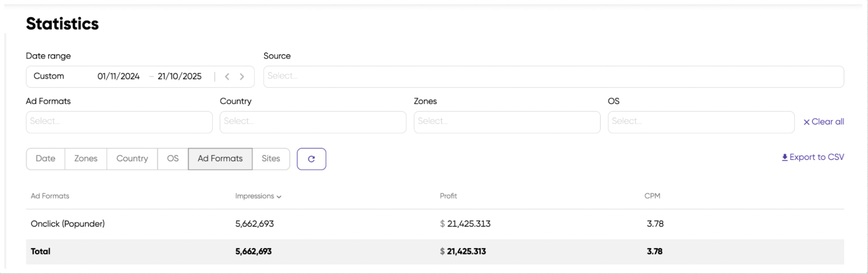868x274 pixels.
Task: Switch to the Country grouping tab
Action: point(132,159)
